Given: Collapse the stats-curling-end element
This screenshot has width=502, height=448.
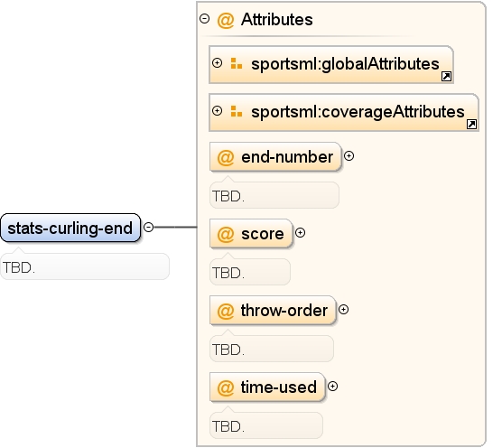Looking at the screenshot, I should (x=149, y=228).
